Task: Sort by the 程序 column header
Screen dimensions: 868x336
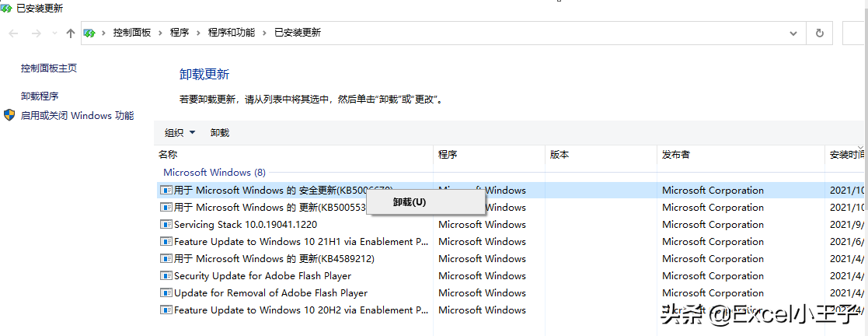Action: [x=448, y=155]
